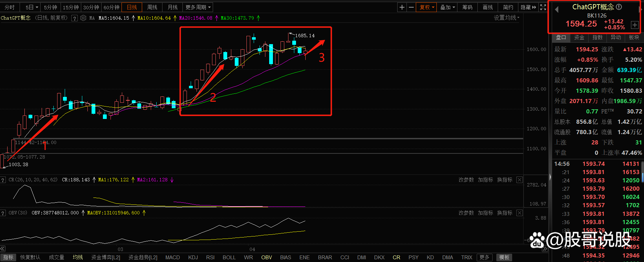Show ChatGPT概念 sector info icon
The height and width of the screenshot is (262, 644).
tap(619, 7)
